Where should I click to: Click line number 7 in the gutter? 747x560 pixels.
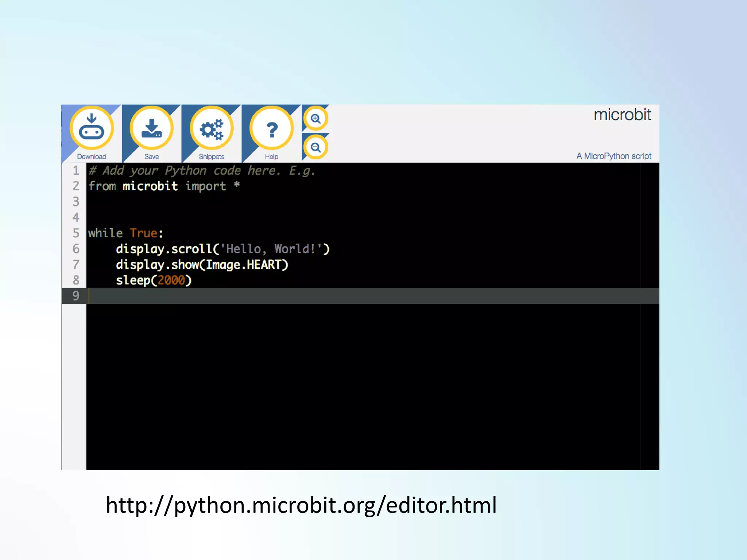point(76,264)
